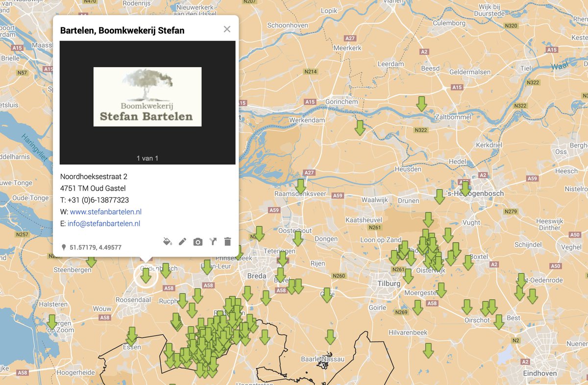Click the location pin beside the coordinates
588x385 pixels.
tap(64, 247)
